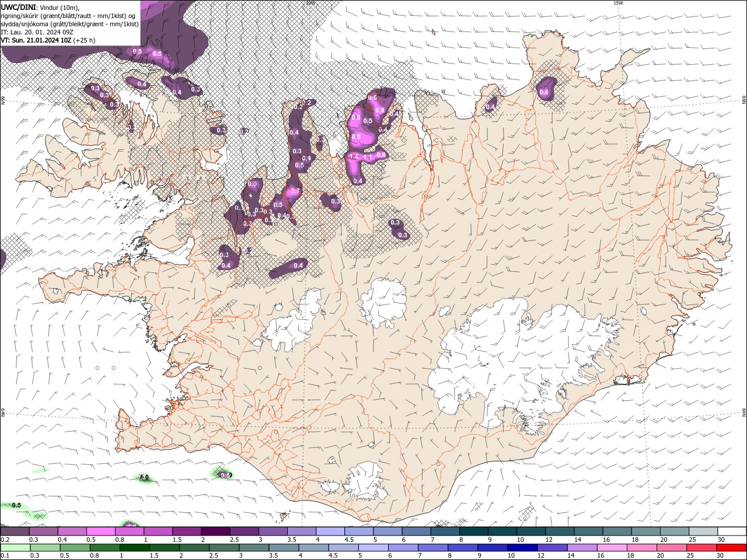Pick the medium green 0.5 swatch in the rain scale
The image size is (747, 560).
click(75, 548)
